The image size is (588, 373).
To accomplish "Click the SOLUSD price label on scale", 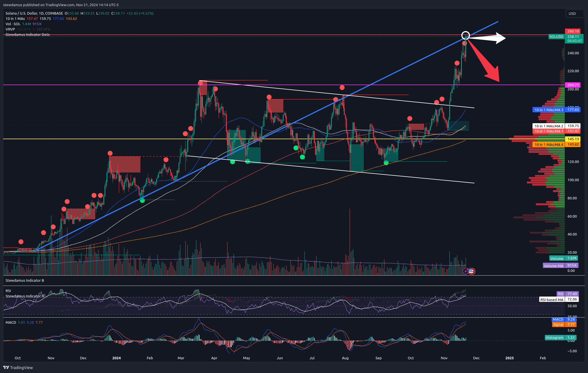I will point(556,36).
